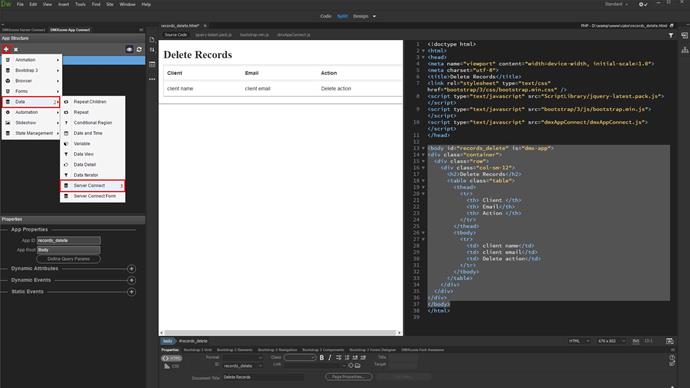Add a Static Event with plus button
The width and height of the screenshot is (690, 388).
[x=131, y=292]
